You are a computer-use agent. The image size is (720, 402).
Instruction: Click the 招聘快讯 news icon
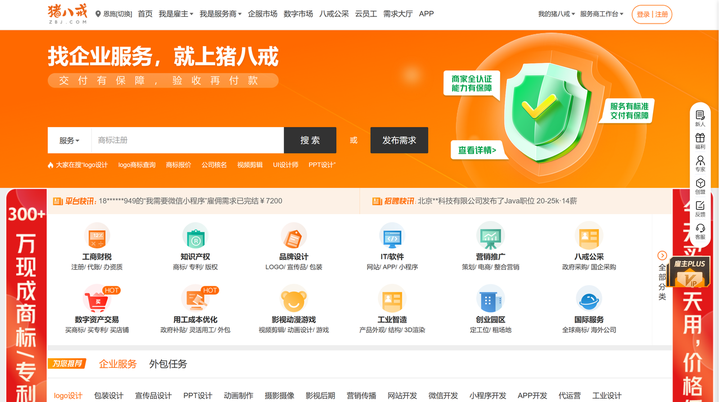click(x=377, y=201)
